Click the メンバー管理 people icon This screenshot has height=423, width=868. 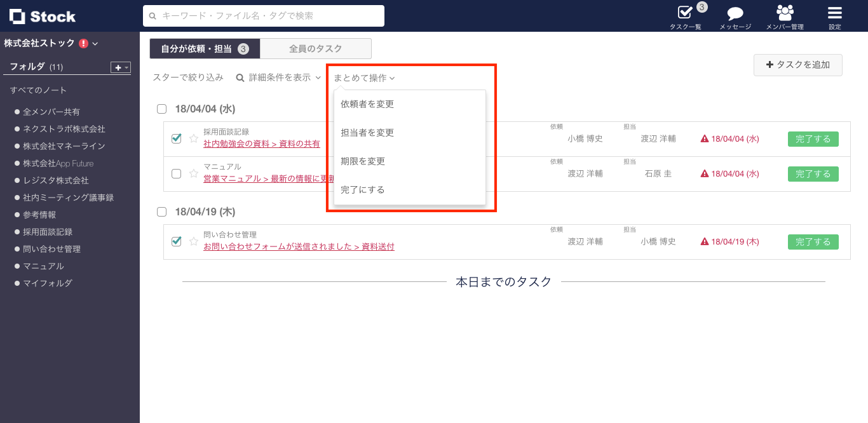coord(785,13)
